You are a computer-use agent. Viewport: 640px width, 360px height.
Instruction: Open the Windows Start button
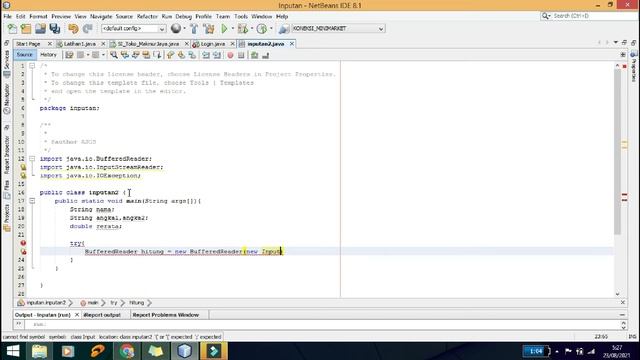tap(13, 351)
